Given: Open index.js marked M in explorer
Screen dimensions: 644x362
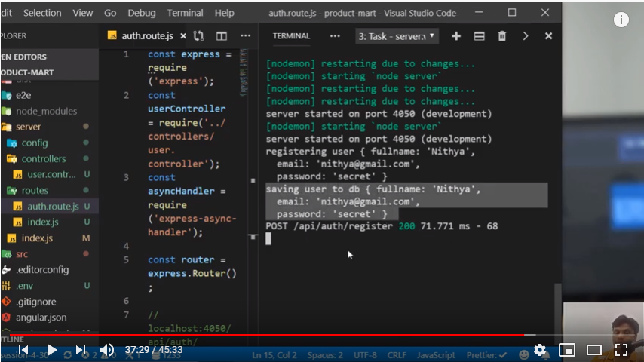Looking at the screenshot, I should 37,238.
